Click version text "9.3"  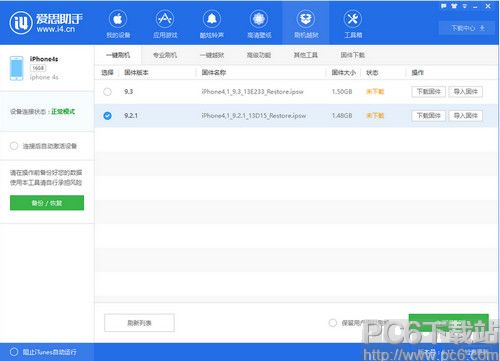click(x=129, y=92)
